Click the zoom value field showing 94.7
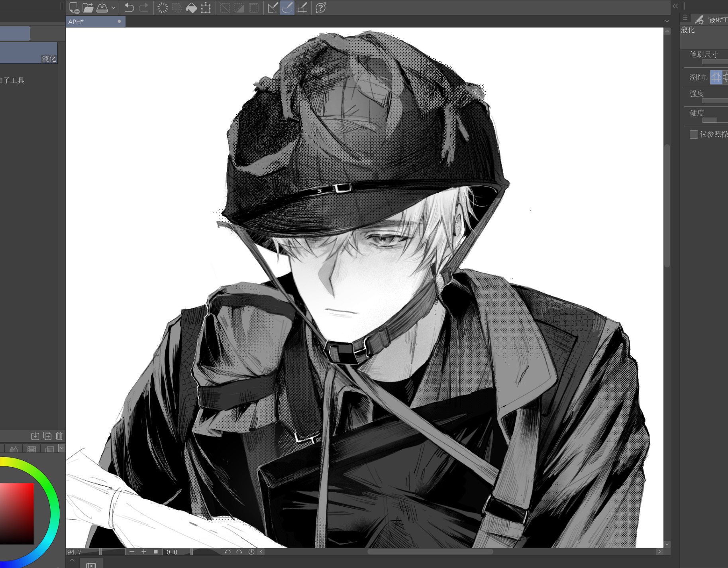Screen dimensions: 728x568 click(x=75, y=552)
